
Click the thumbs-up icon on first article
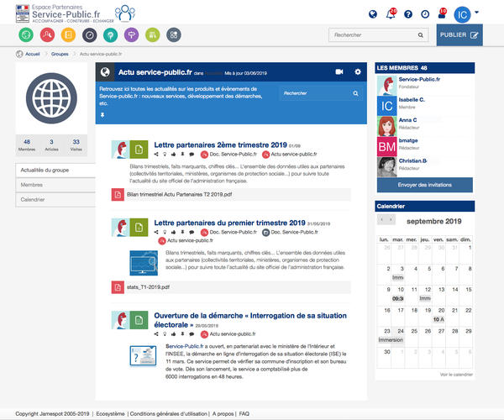point(175,155)
